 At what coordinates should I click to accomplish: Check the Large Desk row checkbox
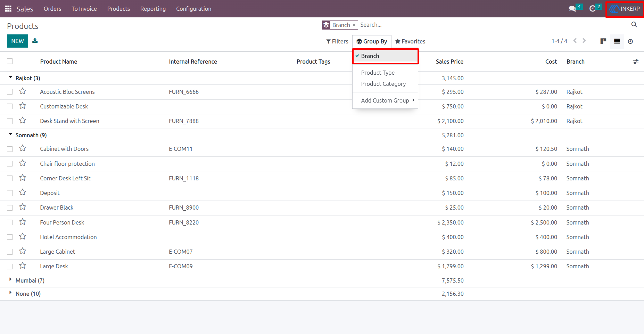(x=10, y=266)
